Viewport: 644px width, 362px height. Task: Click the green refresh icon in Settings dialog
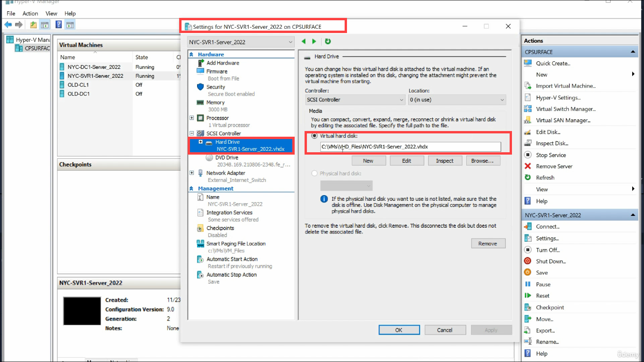pos(328,41)
